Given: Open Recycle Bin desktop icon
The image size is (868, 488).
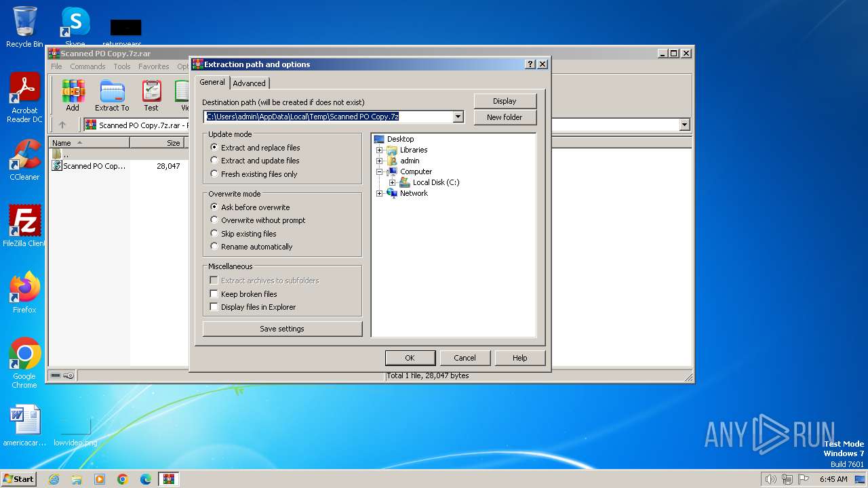Looking at the screenshot, I should (x=24, y=27).
